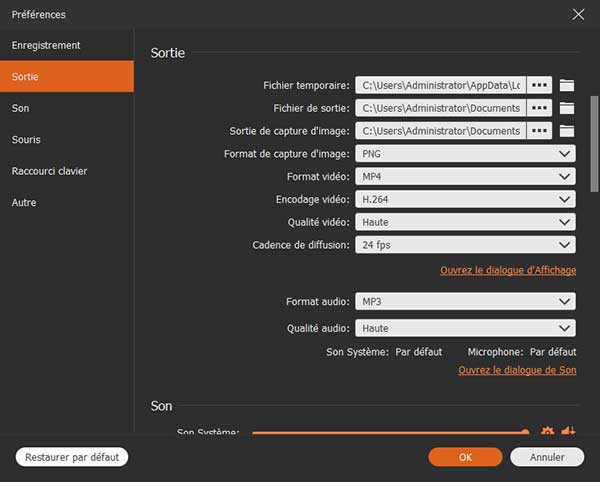Open the Format vidéo MP4 dropdown
The height and width of the screenshot is (482, 600).
pos(465,176)
